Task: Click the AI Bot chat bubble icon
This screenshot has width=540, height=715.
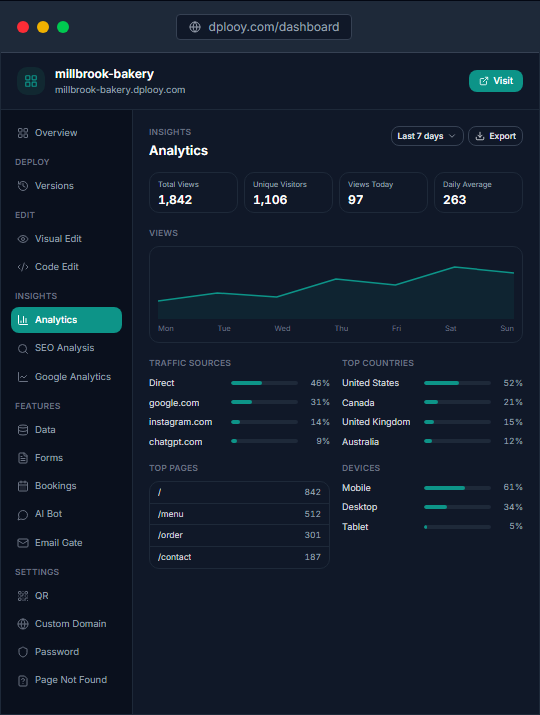Action: coord(23,514)
